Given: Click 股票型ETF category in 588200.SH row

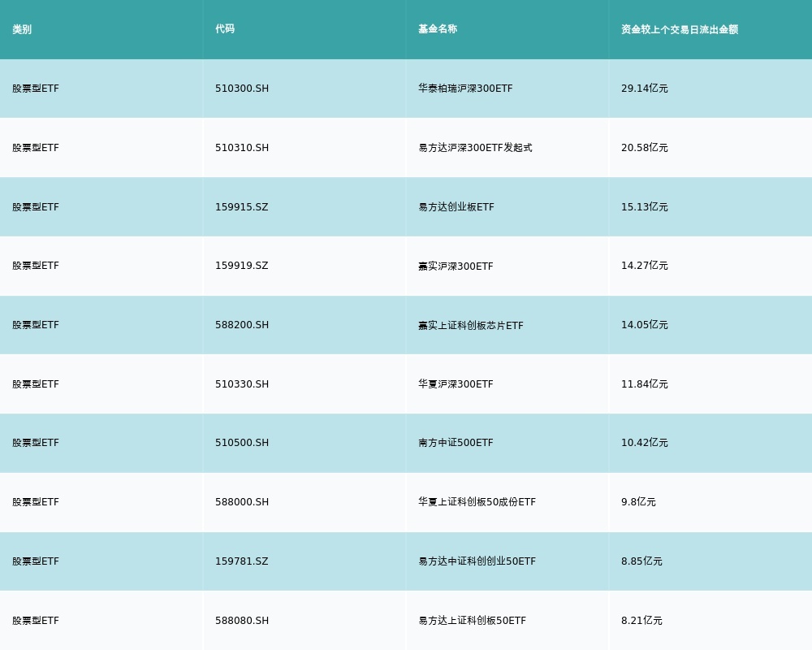Looking at the screenshot, I should [36, 325].
